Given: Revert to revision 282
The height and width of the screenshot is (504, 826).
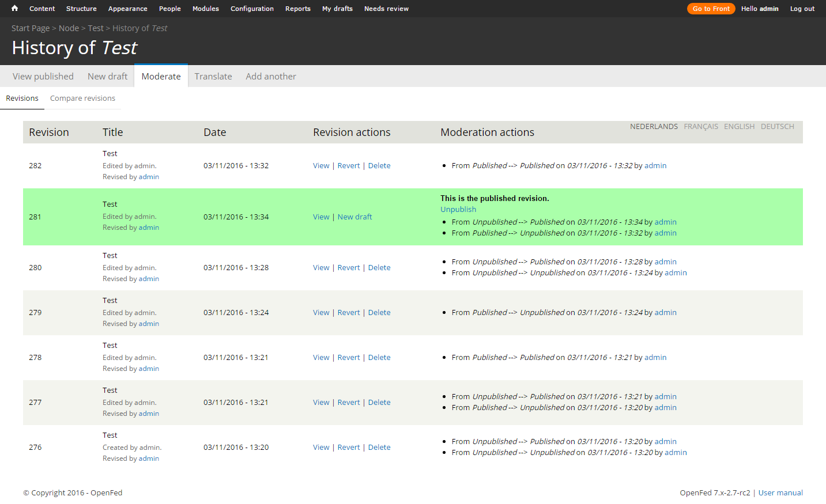Looking at the screenshot, I should (349, 166).
